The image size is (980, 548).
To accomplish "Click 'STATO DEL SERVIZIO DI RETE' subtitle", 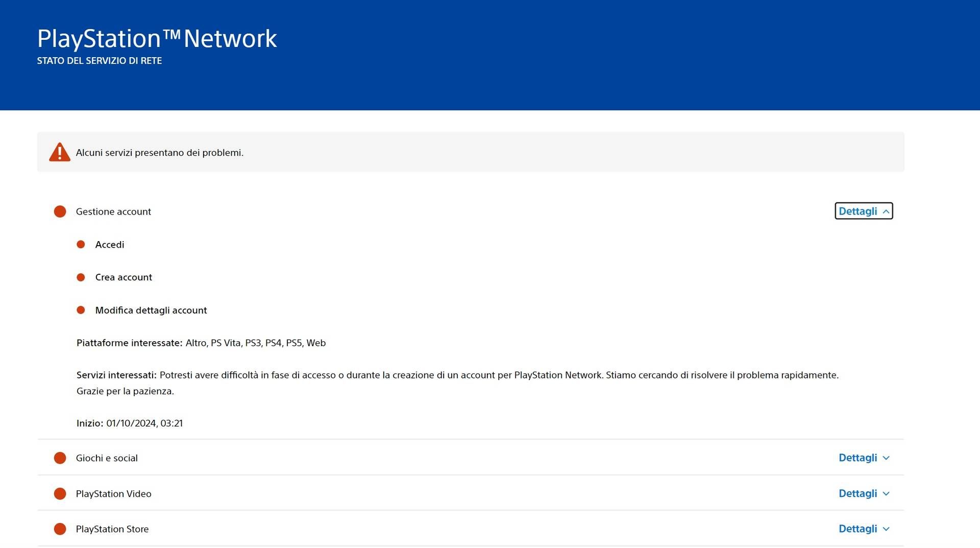I will click(x=100, y=61).
